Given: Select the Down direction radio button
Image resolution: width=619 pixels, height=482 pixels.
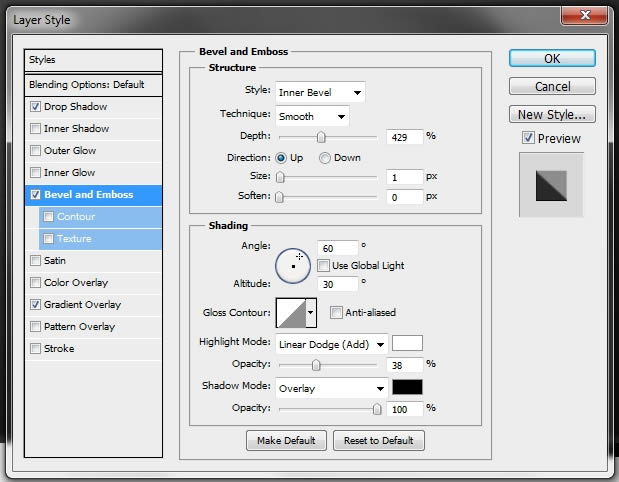Looking at the screenshot, I should (x=325, y=158).
